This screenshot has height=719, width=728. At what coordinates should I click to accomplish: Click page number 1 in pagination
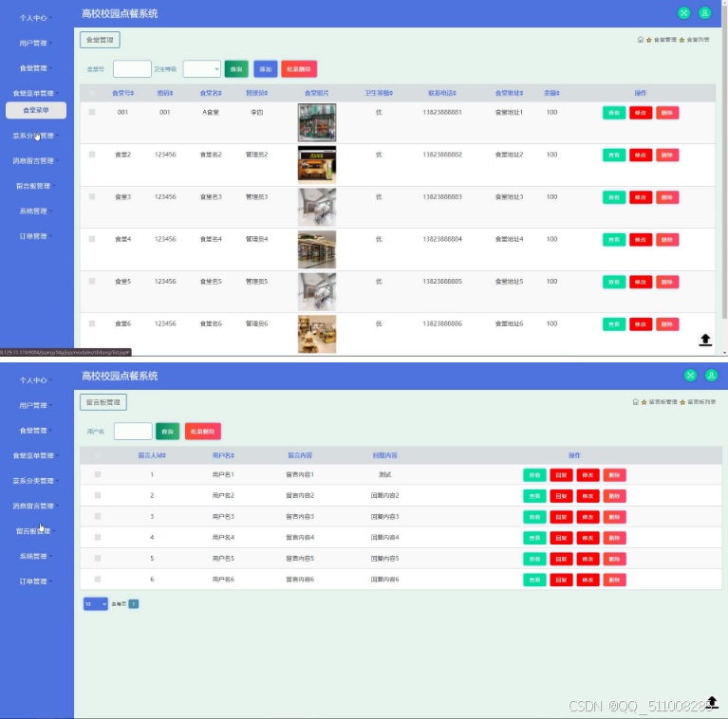point(133,603)
